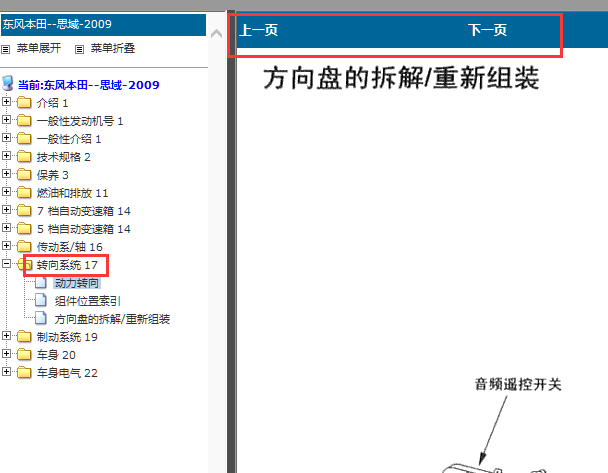
Task: Click the 菜单展开 link
Action: pos(39,48)
